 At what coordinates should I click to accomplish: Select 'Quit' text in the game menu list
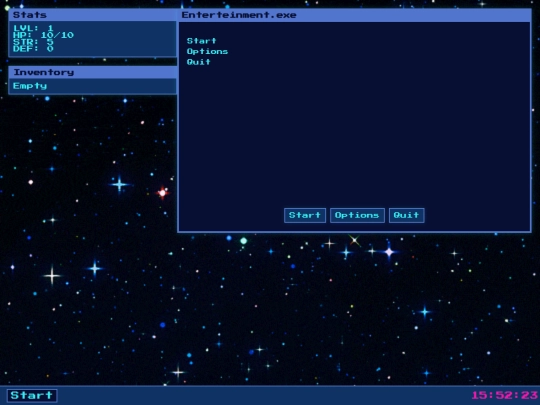(x=198, y=62)
